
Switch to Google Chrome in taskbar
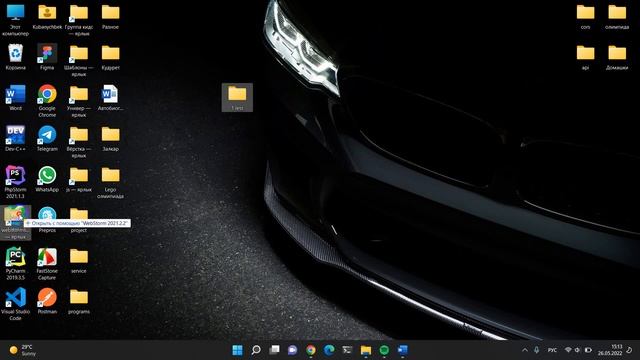click(311, 350)
